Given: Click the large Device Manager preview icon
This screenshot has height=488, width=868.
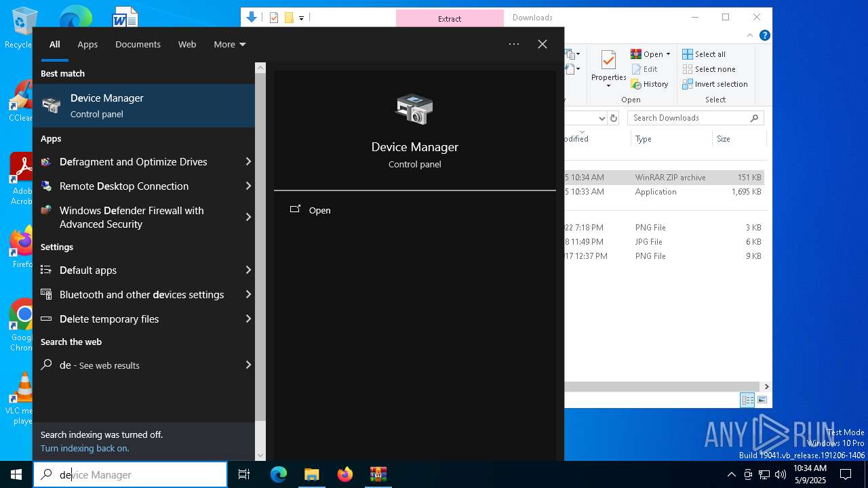Looking at the screenshot, I should click(x=414, y=108).
